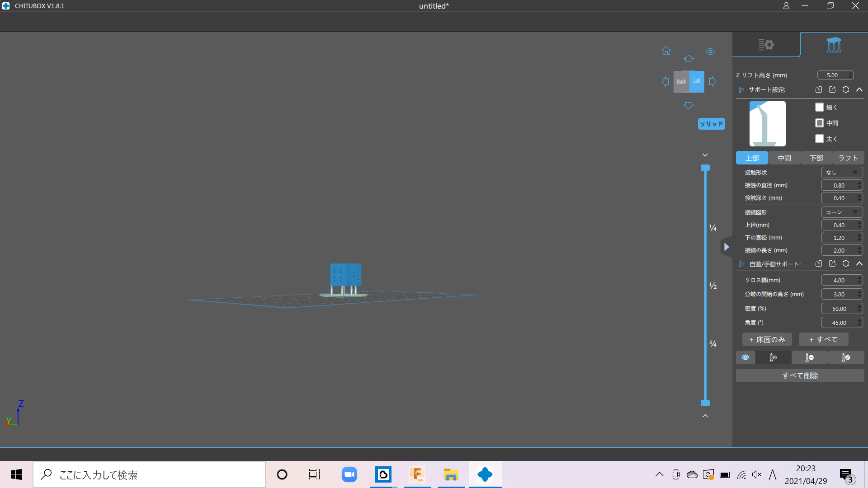This screenshot has width=868, height=488.
Task: Click the home view icon
Action: pyautogui.click(x=666, y=51)
